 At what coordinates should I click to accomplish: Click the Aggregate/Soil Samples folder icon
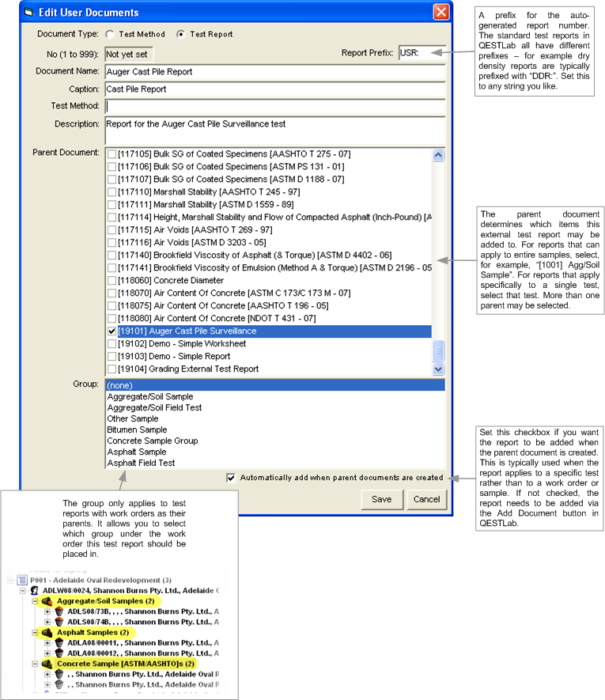click(x=47, y=602)
